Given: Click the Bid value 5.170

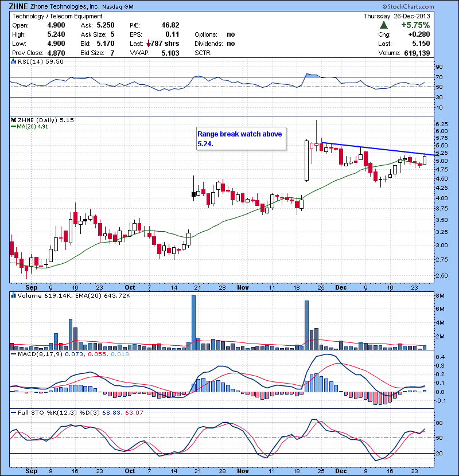Looking at the screenshot, I should click(x=106, y=44).
